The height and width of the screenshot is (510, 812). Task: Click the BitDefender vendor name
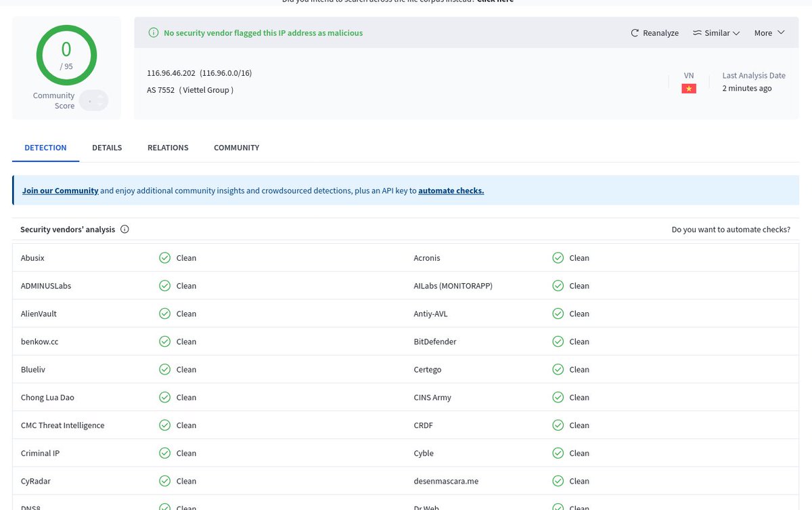pos(435,341)
